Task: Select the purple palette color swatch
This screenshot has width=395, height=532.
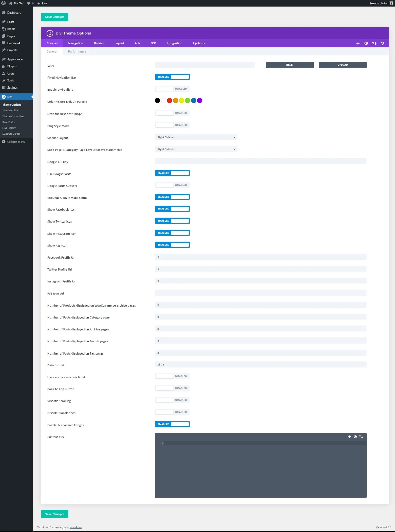Action: [200, 101]
